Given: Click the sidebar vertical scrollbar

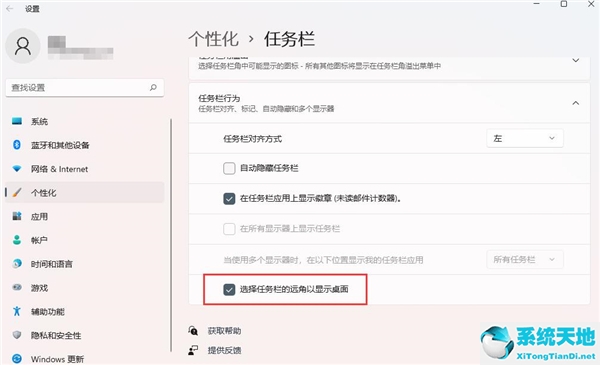Looking at the screenshot, I should coord(171,235).
